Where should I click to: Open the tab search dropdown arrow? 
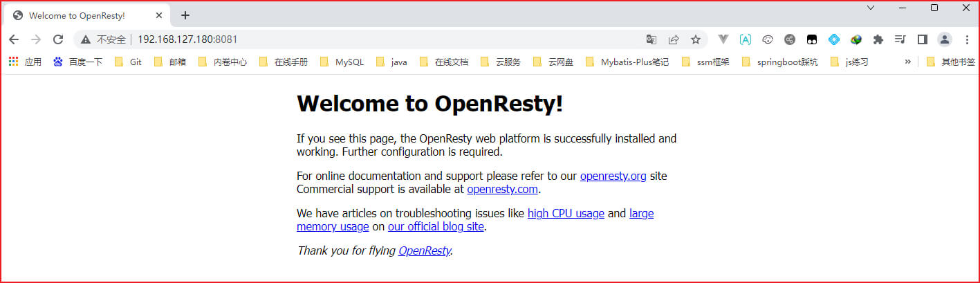[871, 8]
